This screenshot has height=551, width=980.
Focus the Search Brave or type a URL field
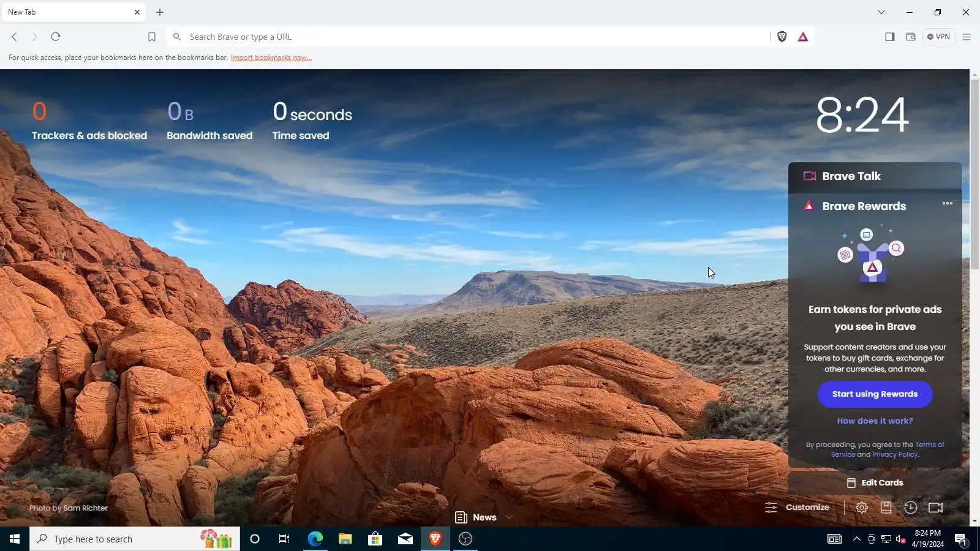pos(469,37)
